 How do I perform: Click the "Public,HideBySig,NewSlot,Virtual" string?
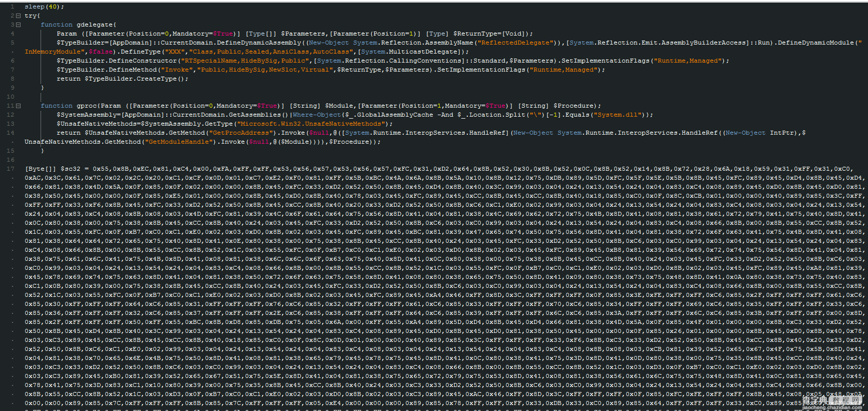(265, 70)
